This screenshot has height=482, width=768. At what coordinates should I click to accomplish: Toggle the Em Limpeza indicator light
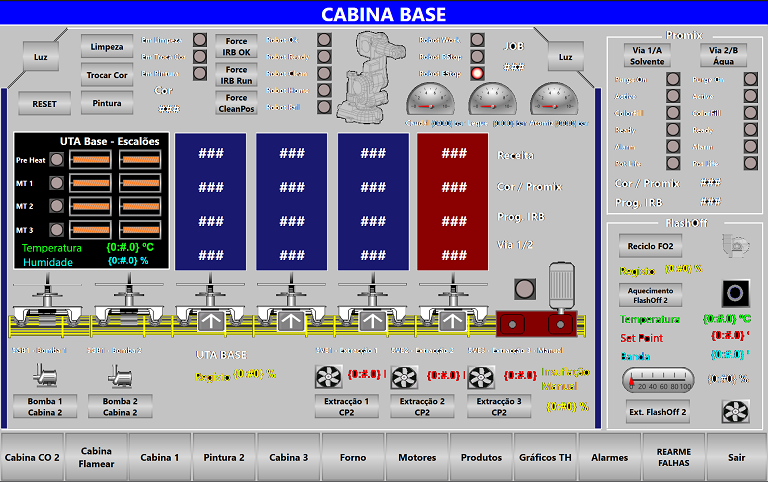click(x=200, y=40)
